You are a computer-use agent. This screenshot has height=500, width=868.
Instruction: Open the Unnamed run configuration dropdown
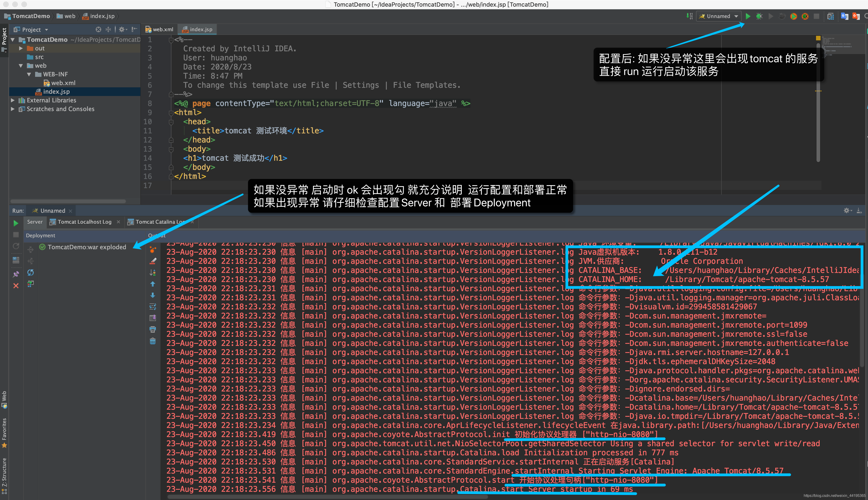click(x=719, y=16)
